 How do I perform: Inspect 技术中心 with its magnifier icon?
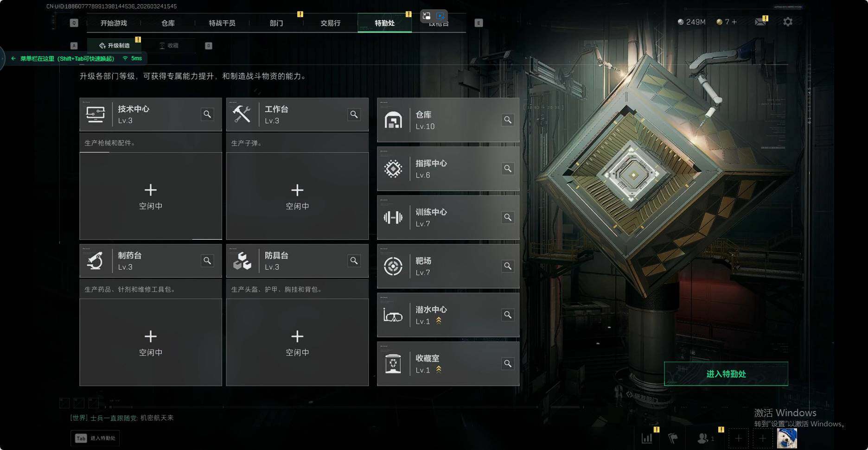click(x=207, y=114)
